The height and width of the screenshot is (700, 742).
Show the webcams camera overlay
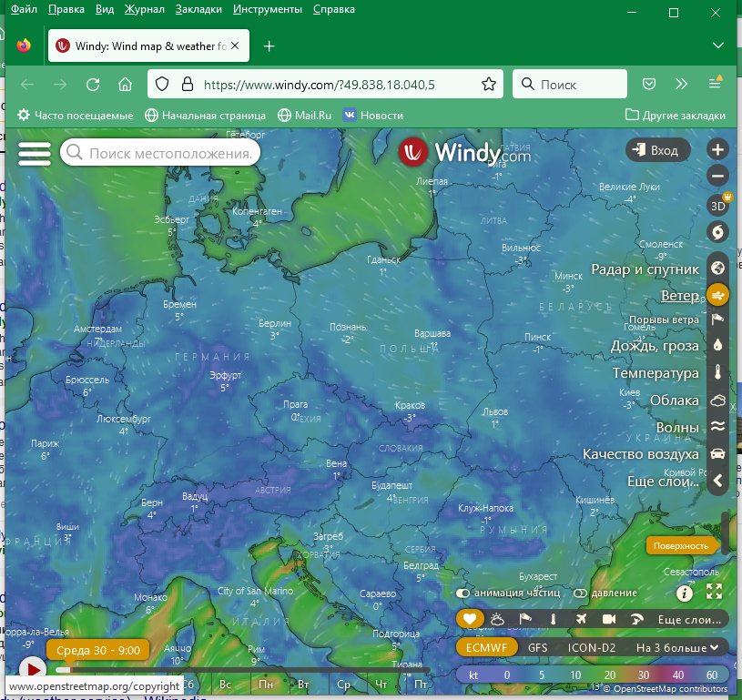(x=609, y=619)
